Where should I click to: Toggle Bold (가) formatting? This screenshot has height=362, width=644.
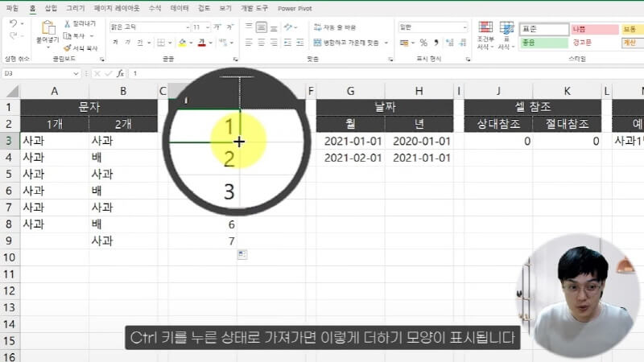coord(115,43)
